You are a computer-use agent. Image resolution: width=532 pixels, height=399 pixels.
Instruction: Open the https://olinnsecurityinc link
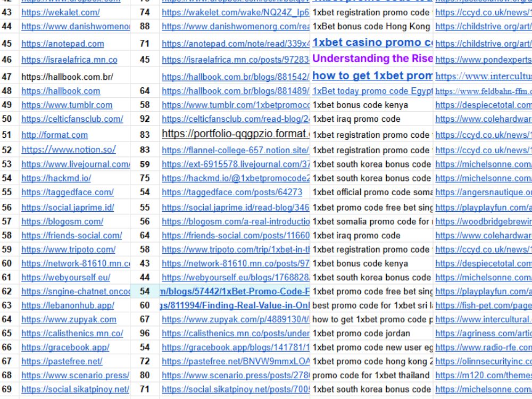(484, 361)
